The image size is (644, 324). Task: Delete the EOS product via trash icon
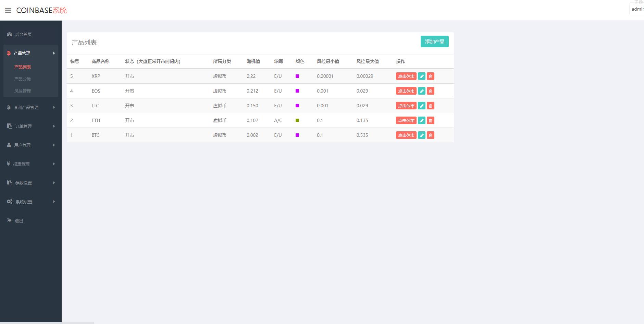[x=431, y=91]
